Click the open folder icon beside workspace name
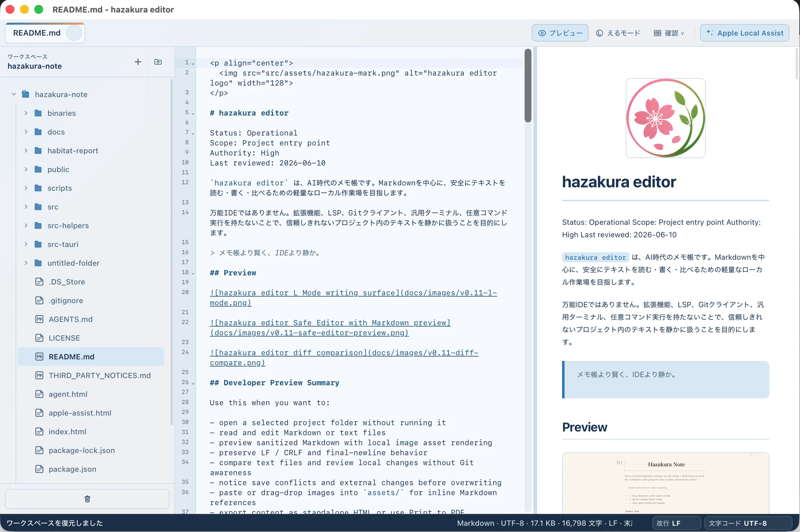 158,62
